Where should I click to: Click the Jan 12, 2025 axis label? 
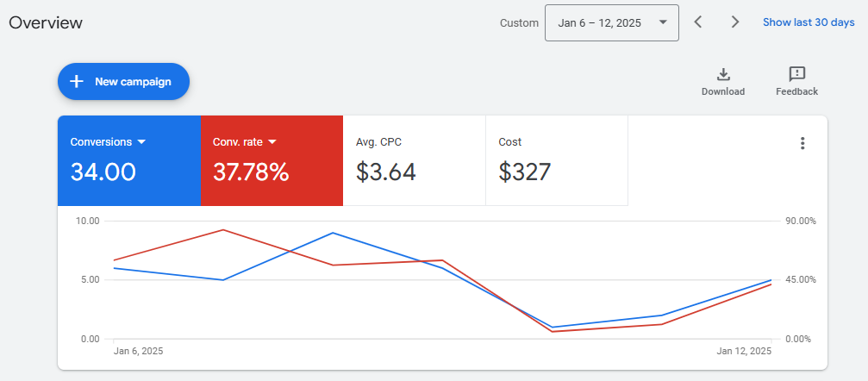743,352
